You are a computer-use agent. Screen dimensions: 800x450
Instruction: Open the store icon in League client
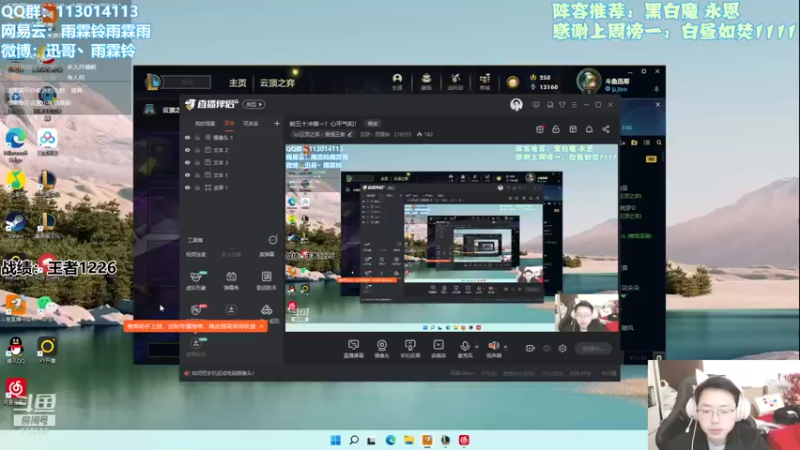[x=485, y=81]
